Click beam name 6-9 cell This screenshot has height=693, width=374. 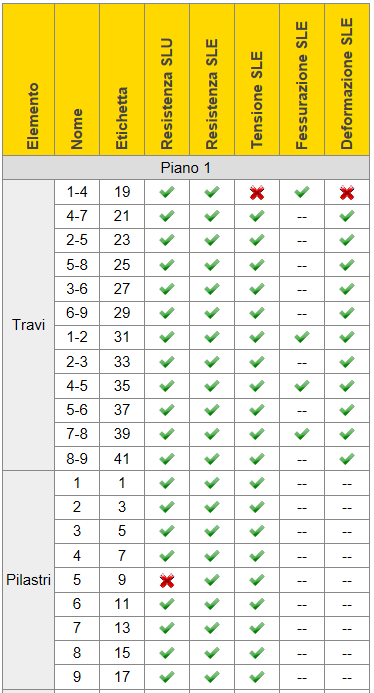[77, 313]
